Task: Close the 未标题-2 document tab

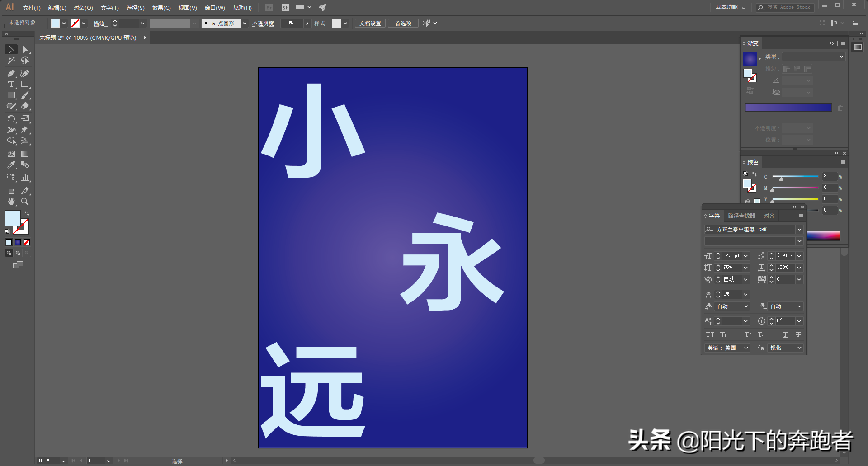Action: [x=145, y=38]
